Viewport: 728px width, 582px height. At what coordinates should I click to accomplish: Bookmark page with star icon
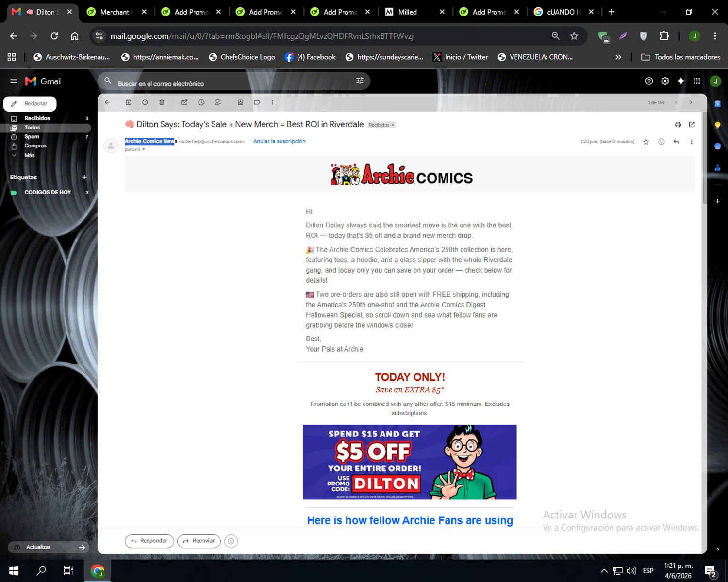click(574, 36)
